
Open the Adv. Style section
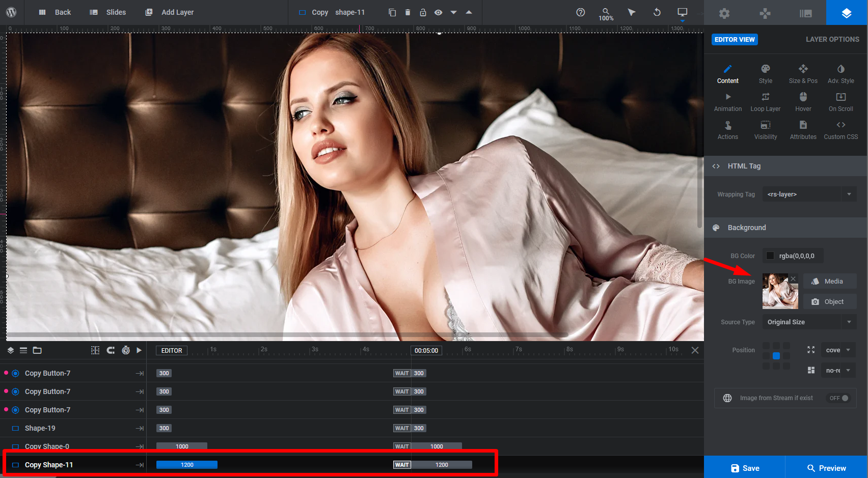(x=841, y=74)
